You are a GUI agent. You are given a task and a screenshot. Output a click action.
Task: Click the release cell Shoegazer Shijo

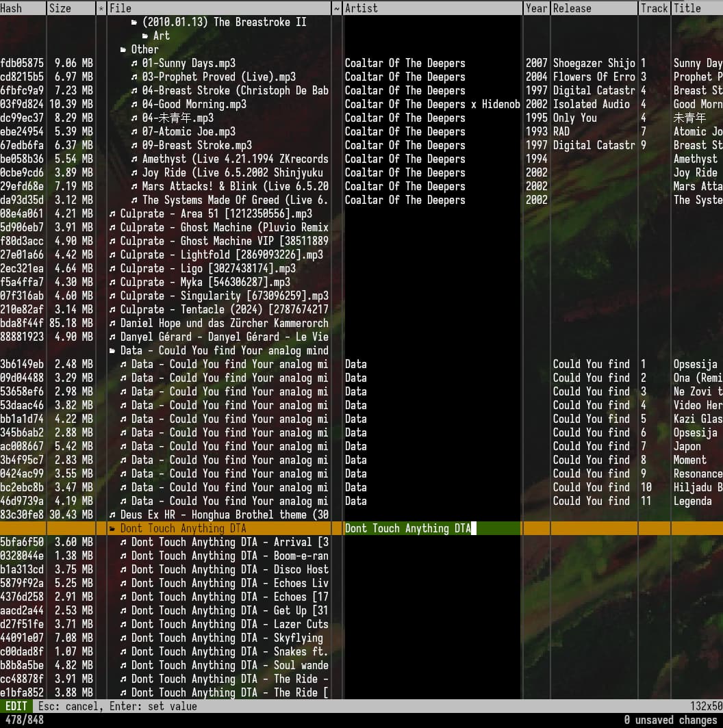[594, 63]
